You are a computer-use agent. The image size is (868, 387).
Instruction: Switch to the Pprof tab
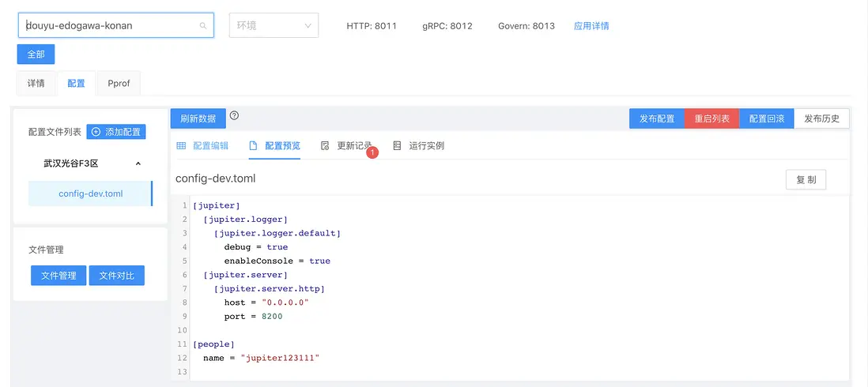119,84
